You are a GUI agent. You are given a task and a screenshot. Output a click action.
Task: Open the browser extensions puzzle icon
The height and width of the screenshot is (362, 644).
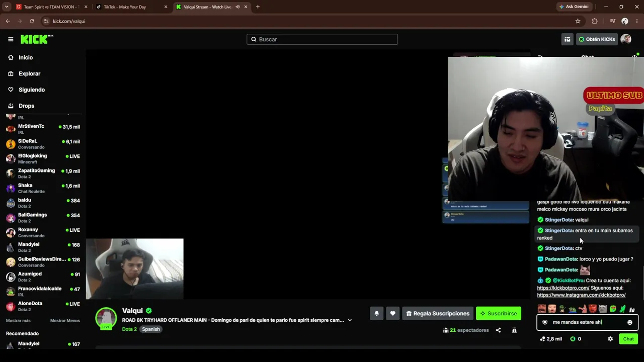595,21
